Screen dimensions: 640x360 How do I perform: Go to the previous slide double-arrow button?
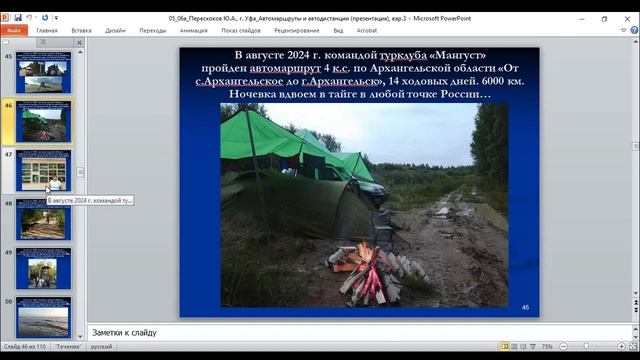coord(636,303)
